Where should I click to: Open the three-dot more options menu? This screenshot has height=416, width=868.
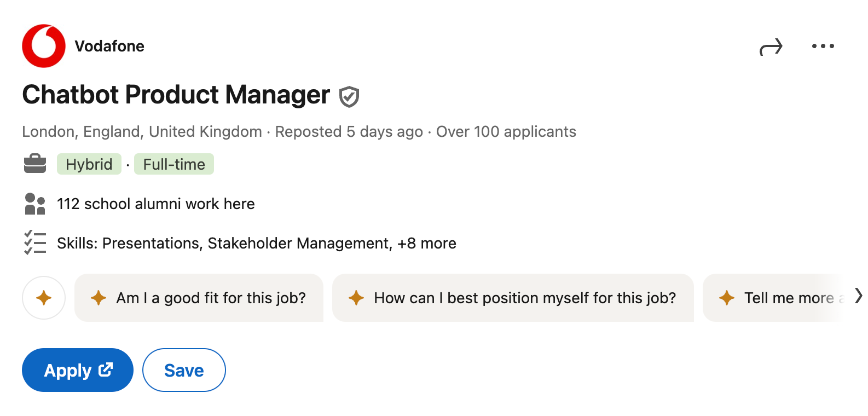point(823,46)
